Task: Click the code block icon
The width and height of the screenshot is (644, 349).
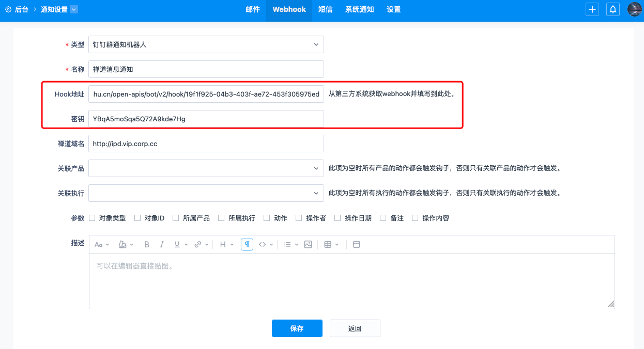Action: (263, 245)
